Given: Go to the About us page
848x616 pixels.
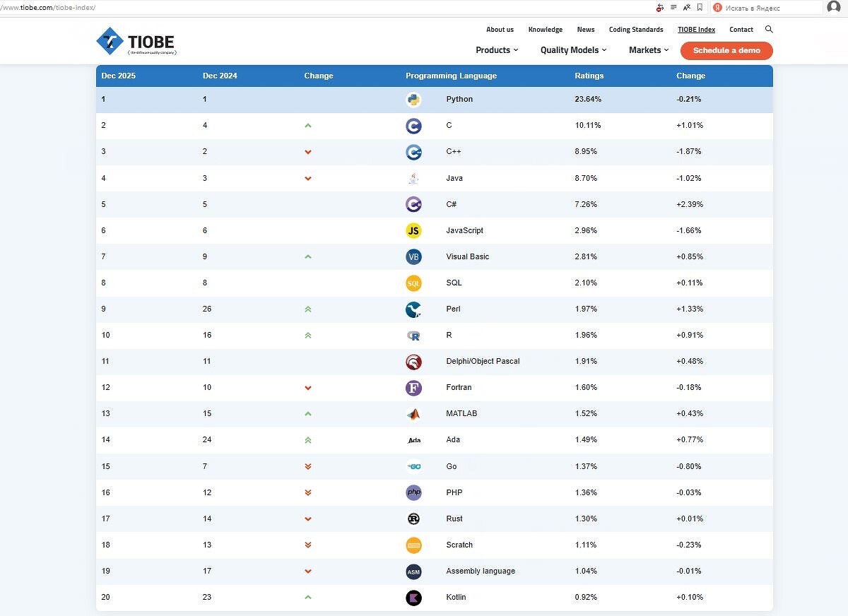Looking at the screenshot, I should (x=500, y=30).
